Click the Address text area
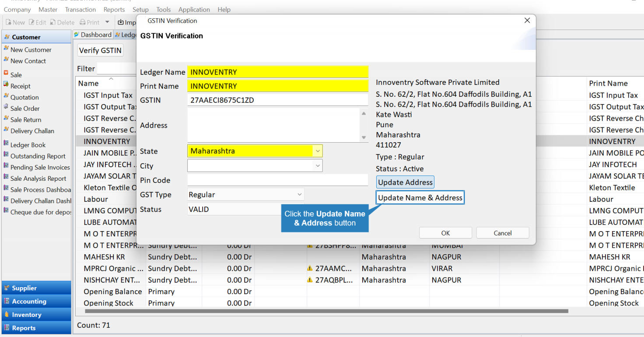Image resolution: width=644 pixels, height=337 pixels. (273, 125)
